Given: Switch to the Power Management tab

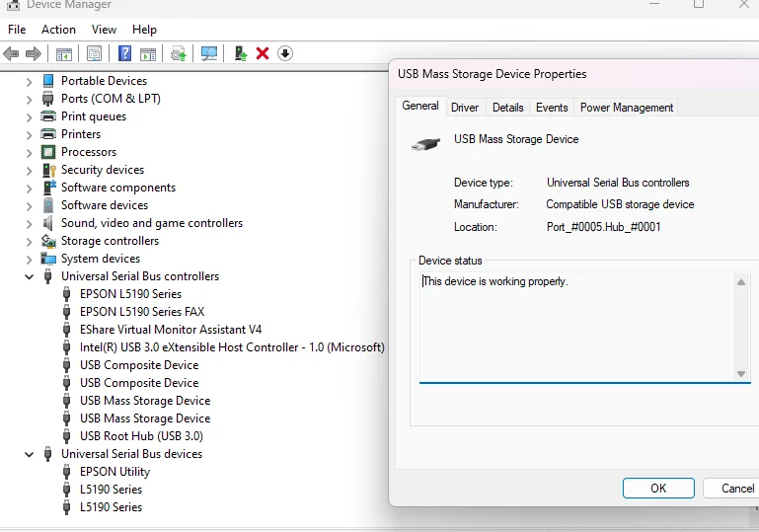Looking at the screenshot, I should 627,108.
